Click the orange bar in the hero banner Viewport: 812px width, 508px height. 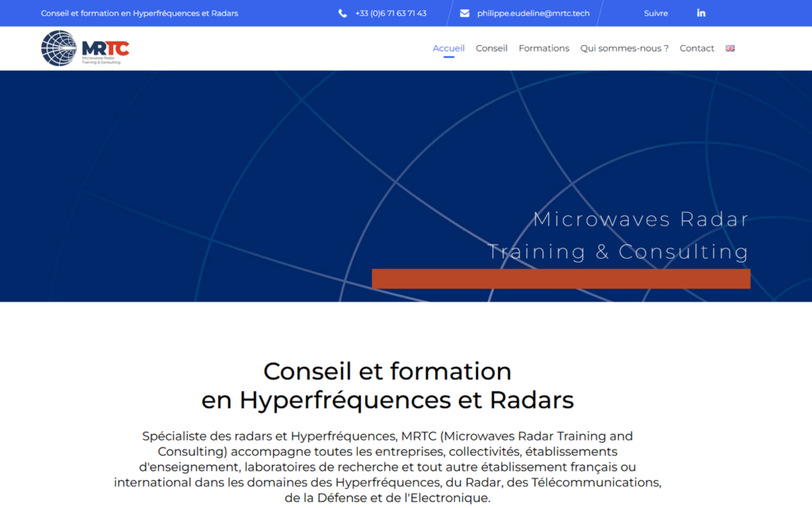[561, 279]
